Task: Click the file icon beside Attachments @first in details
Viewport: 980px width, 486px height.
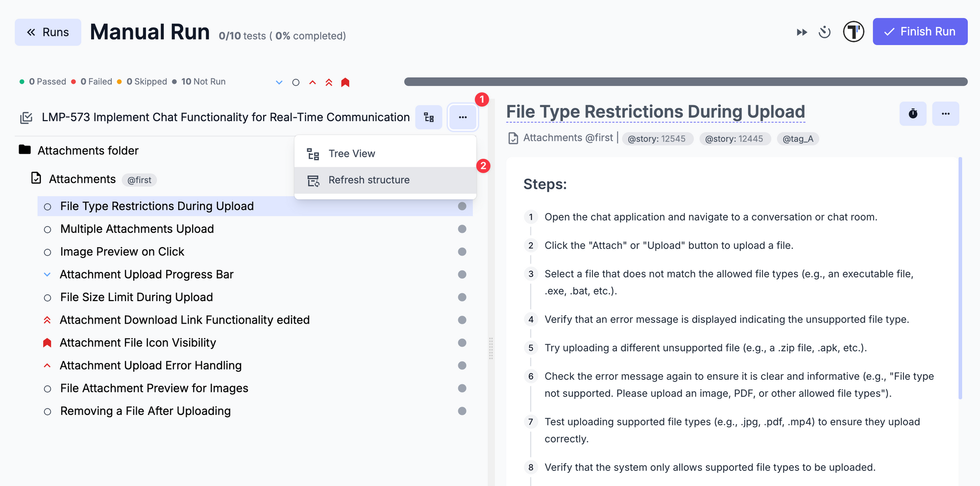Action: (x=513, y=138)
